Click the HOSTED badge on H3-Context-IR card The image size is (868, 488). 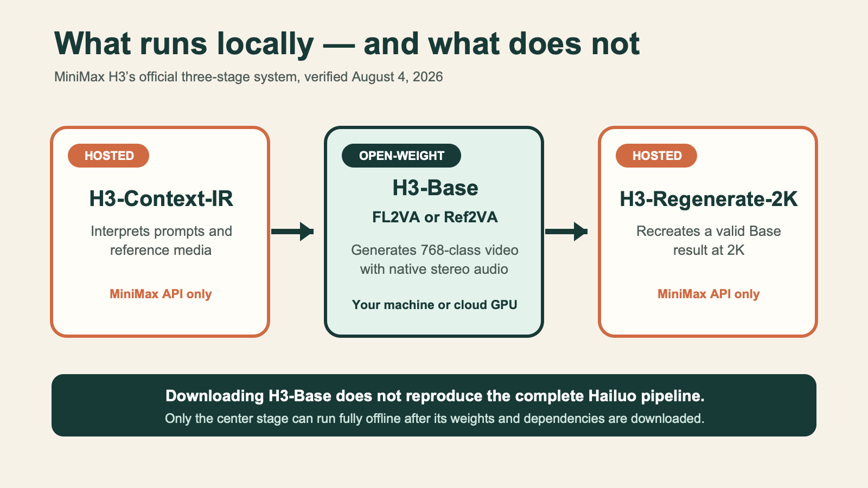[108, 156]
